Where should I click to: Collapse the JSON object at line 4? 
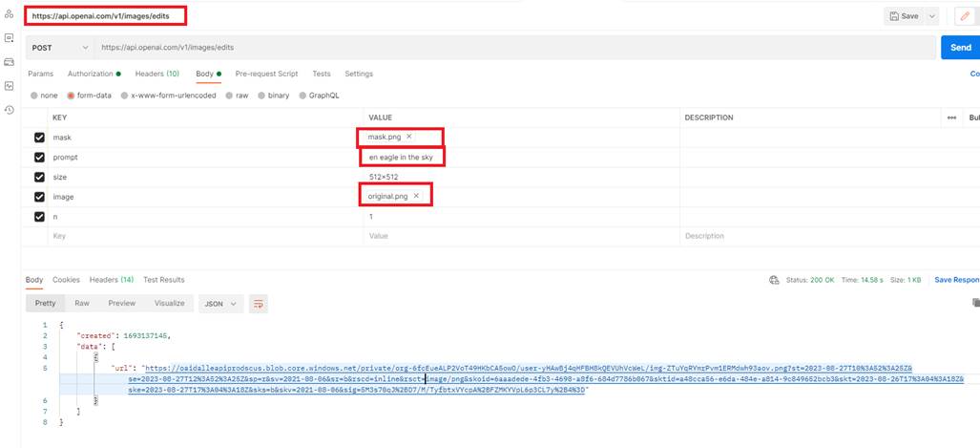click(x=95, y=357)
